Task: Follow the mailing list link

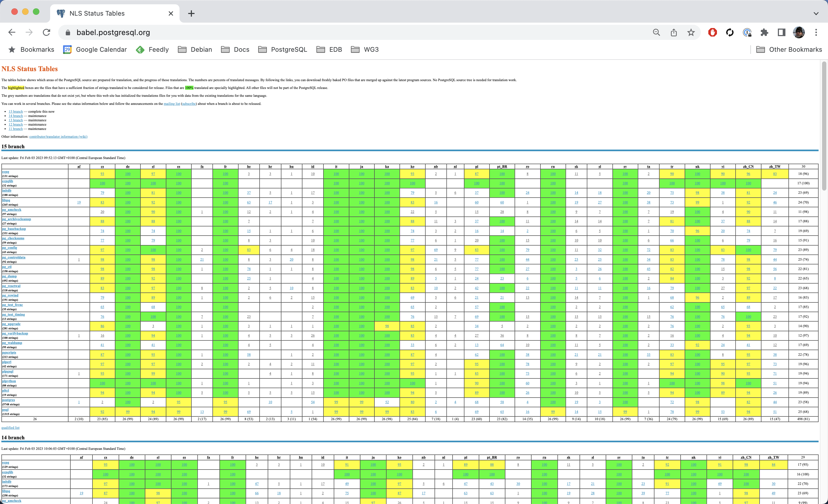Action: 172,103
